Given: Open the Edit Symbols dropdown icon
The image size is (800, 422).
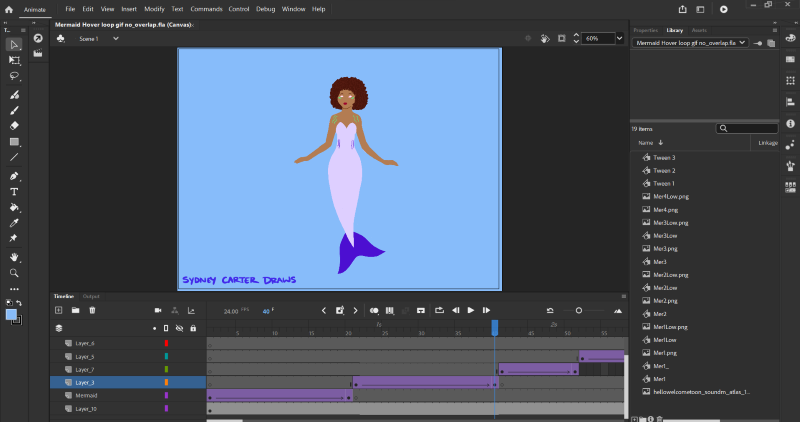Looking at the screenshot, I should pos(60,38).
